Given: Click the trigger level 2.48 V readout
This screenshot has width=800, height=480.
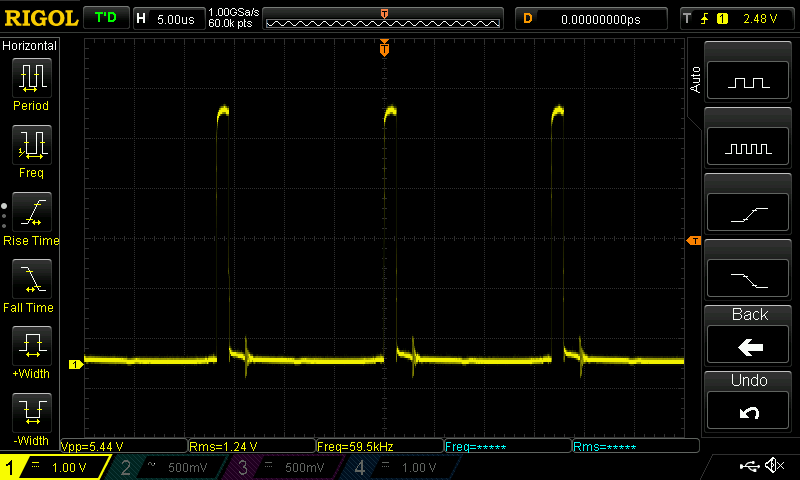Looking at the screenshot, I should 760,19.
